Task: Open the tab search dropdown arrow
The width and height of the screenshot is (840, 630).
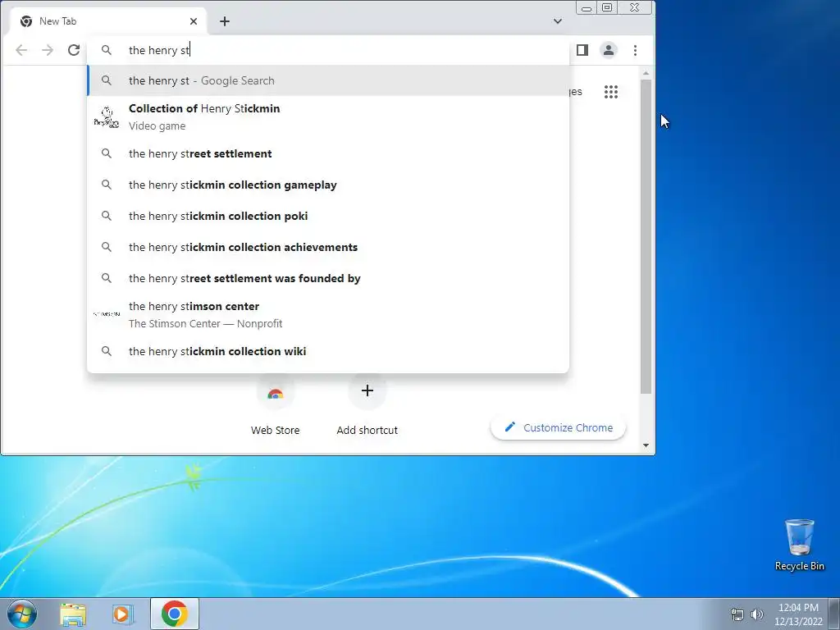Action: click(558, 21)
